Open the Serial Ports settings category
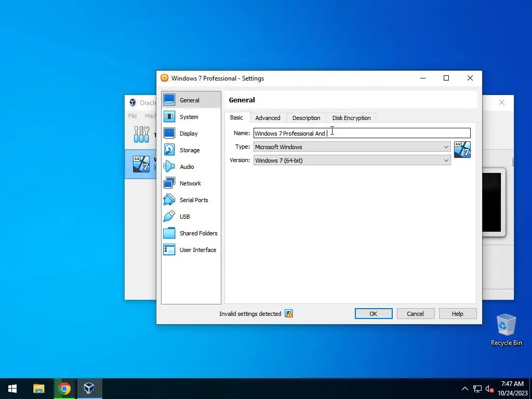Viewport: 532px width, 399px height. pos(191,200)
